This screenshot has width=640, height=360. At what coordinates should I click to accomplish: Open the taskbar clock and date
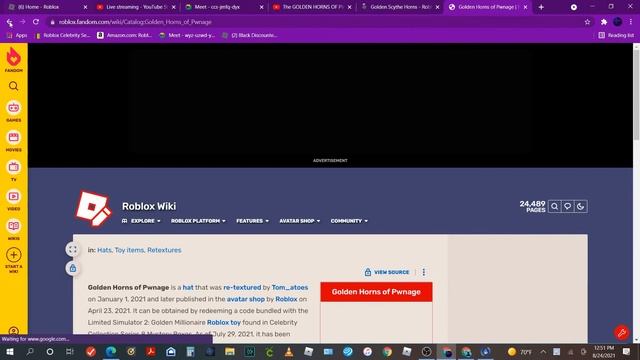(x=604, y=351)
